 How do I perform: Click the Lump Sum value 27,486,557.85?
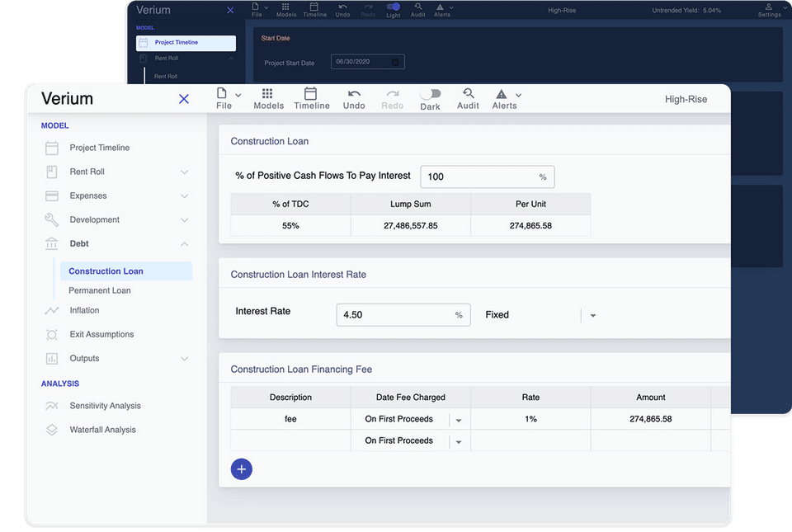[411, 226]
